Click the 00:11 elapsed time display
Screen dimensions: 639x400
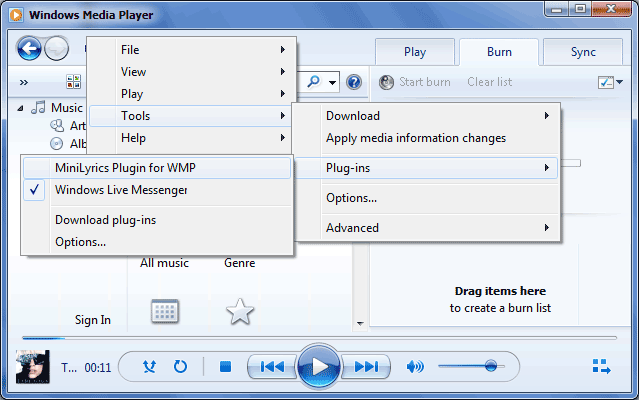pyautogui.click(x=98, y=368)
